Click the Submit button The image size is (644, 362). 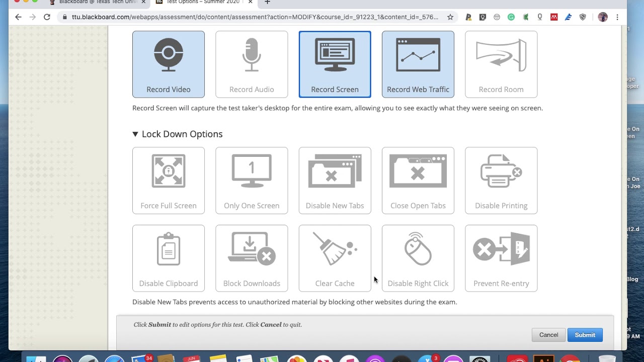[585, 335]
